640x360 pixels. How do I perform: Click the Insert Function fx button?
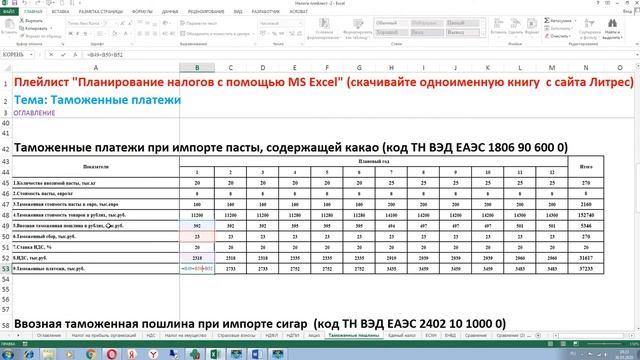click(75, 55)
